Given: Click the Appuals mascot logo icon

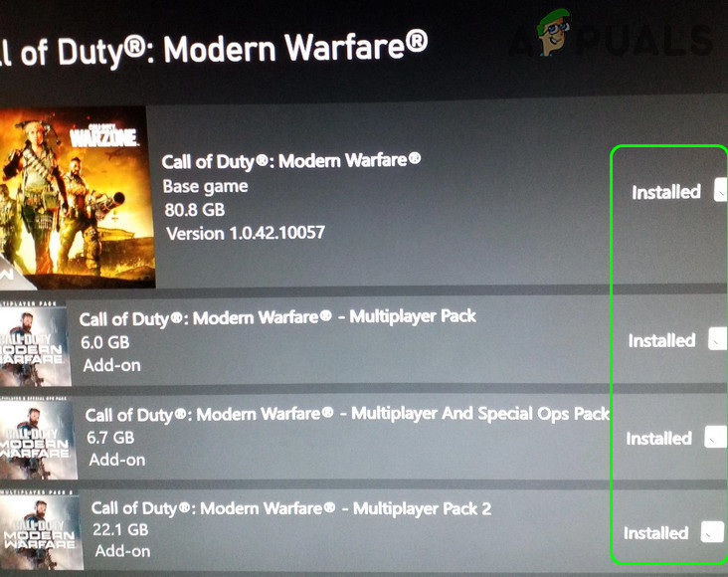Looking at the screenshot, I should 554,32.
